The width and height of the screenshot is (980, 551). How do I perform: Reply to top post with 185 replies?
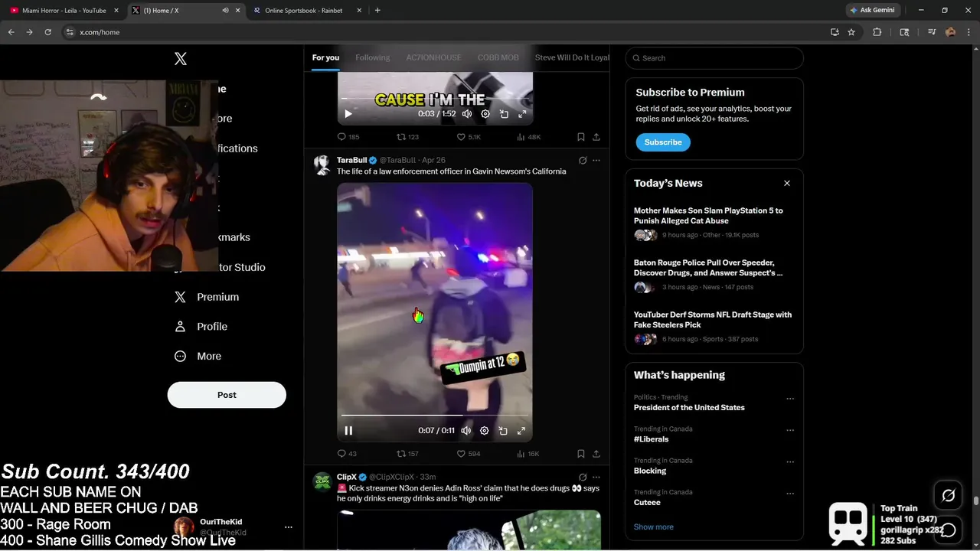click(348, 137)
